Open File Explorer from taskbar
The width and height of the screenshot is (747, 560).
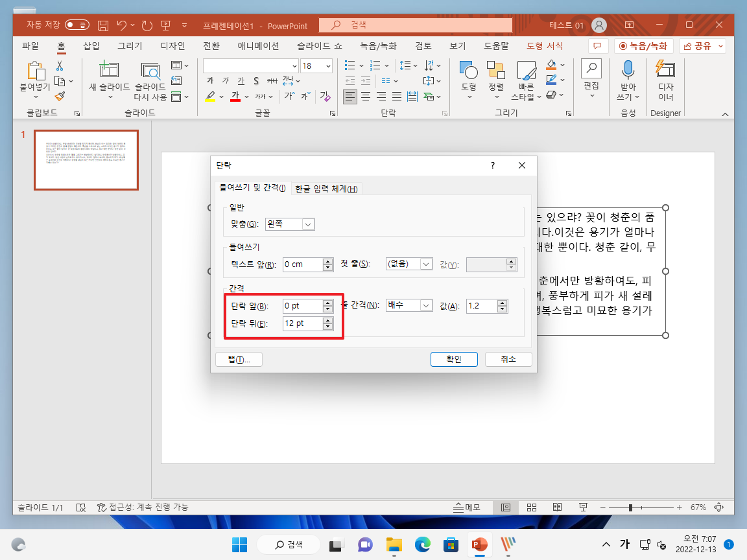point(394,544)
